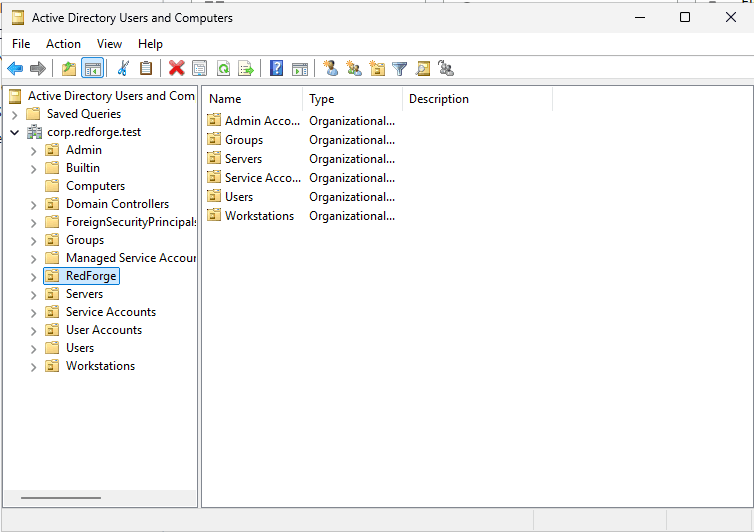This screenshot has height=532, width=754.
Task: Select Computers container in the tree
Action: coord(95,186)
